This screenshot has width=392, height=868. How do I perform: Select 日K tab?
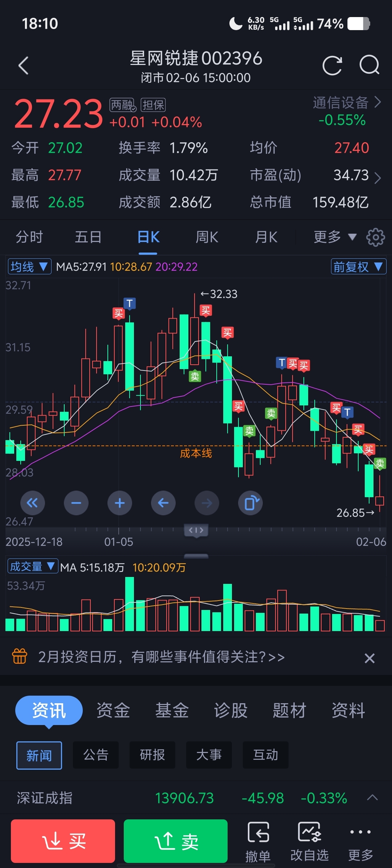[x=148, y=237]
